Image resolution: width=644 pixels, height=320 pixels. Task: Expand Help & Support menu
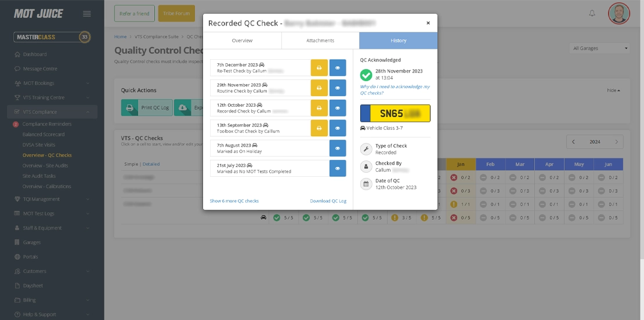[52, 314]
